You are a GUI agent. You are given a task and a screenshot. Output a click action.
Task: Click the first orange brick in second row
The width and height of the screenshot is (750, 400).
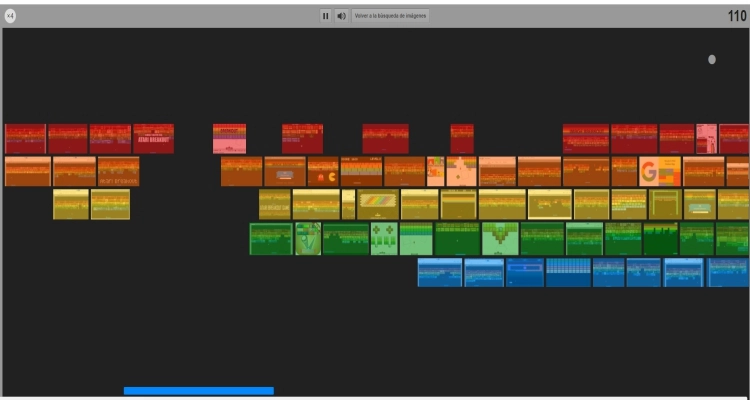(27, 172)
